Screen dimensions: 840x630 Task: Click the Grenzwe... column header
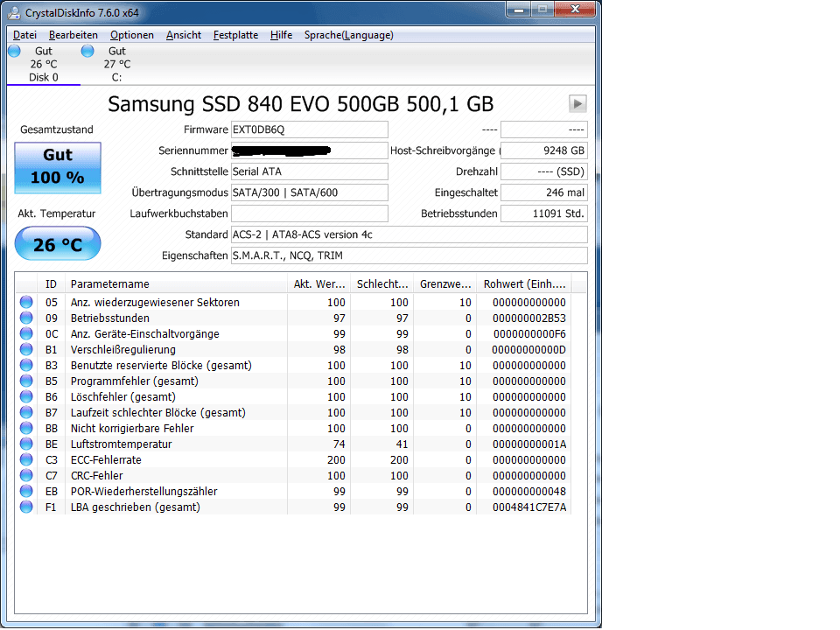pyautogui.click(x=445, y=283)
